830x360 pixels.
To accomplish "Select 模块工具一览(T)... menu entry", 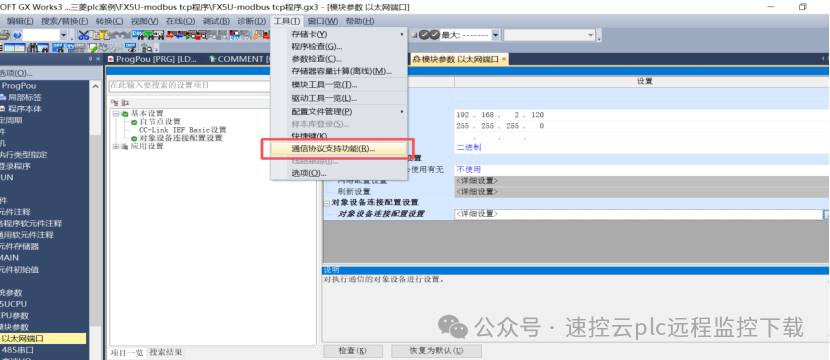I will (x=339, y=85).
